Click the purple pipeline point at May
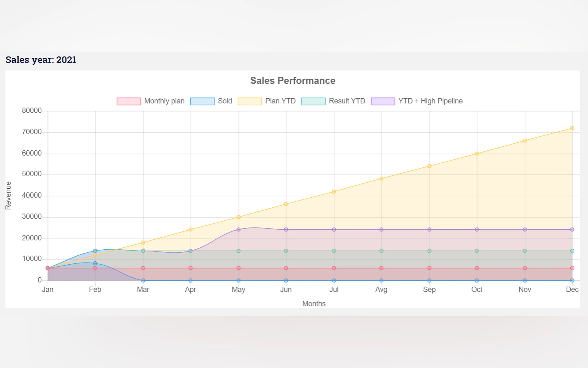 (x=238, y=229)
